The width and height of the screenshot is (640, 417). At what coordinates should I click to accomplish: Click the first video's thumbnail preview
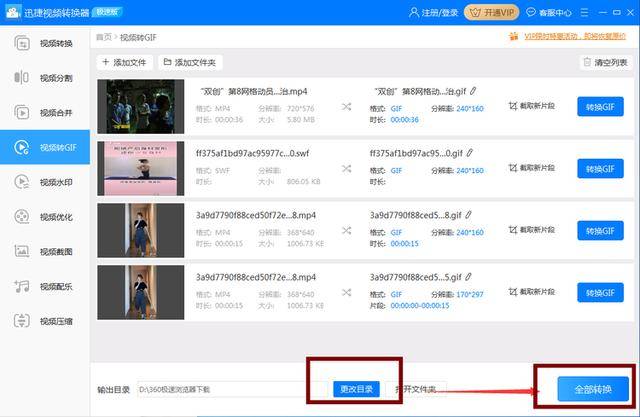point(141,106)
